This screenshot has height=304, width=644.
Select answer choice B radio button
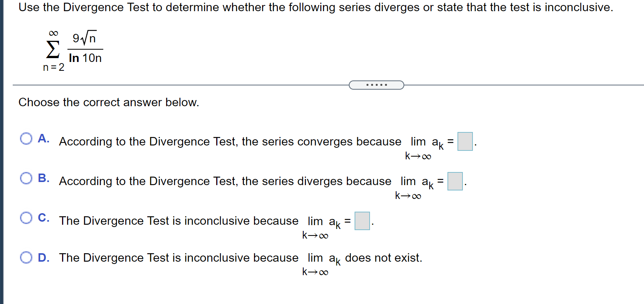(26, 178)
